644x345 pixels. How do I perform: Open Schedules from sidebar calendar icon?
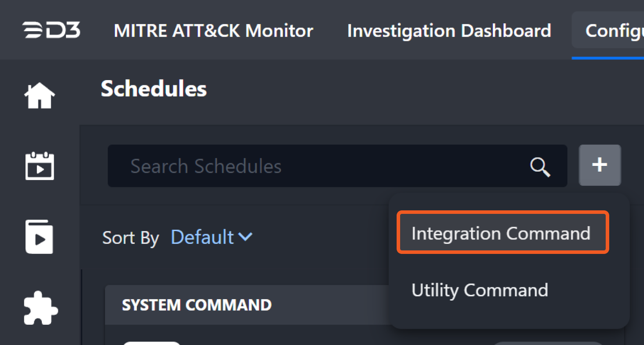pyautogui.click(x=40, y=166)
